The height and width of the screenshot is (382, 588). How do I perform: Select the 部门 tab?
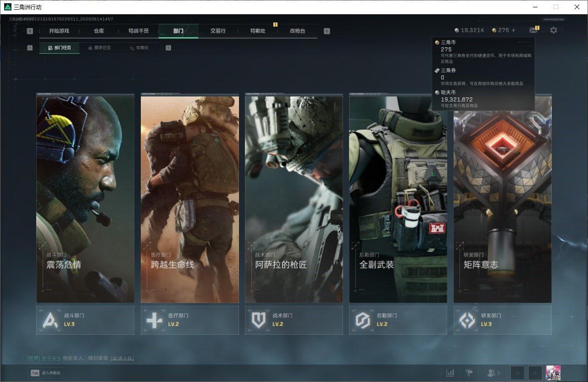(178, 31)
